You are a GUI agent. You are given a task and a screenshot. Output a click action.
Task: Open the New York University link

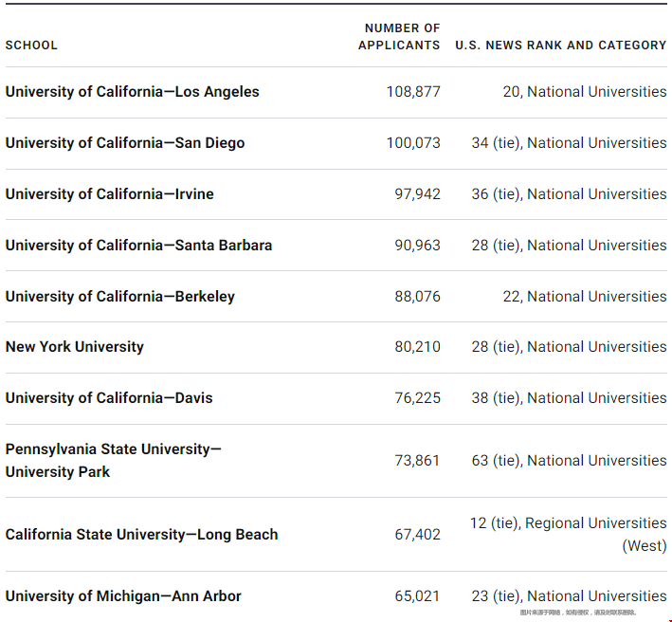74,347
